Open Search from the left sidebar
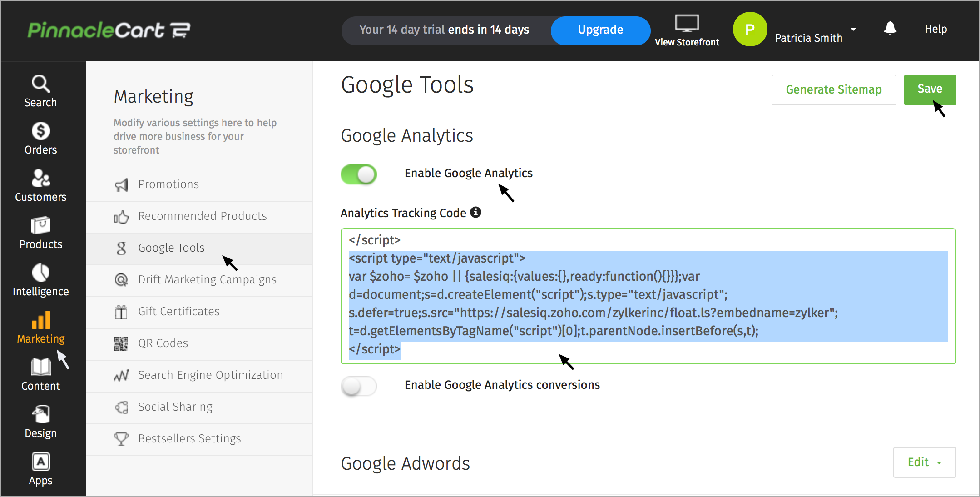Screen dimensions: 980x497 click(x=40, y=91)
